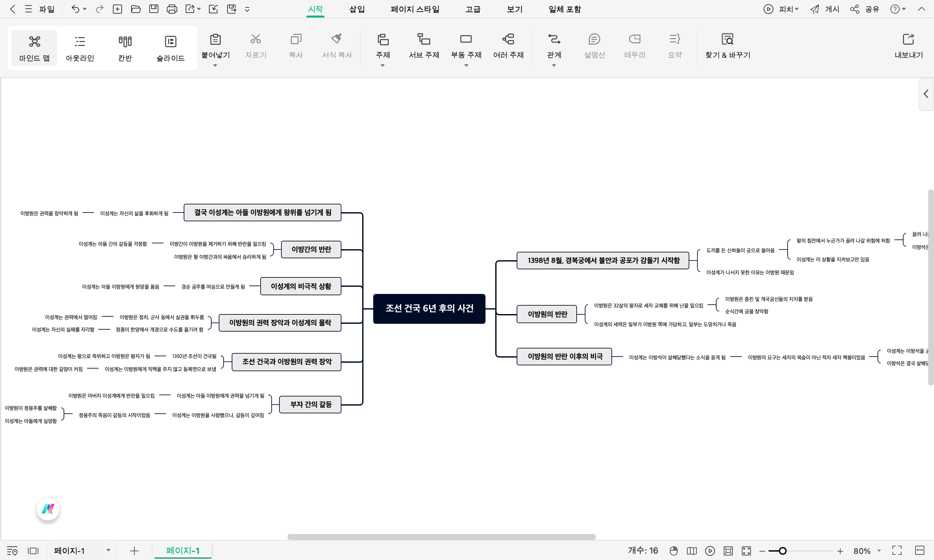This screenshot has width=934, height=560.
Task: Click the print icon in top toolbar
Action: [x=172, y=9]
